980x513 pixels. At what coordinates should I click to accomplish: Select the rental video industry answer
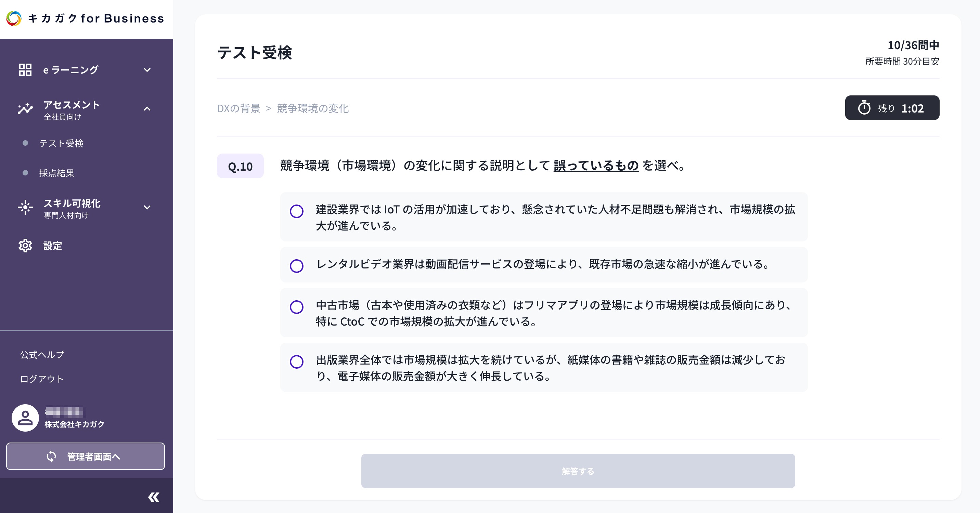click(x=297, y=265)
